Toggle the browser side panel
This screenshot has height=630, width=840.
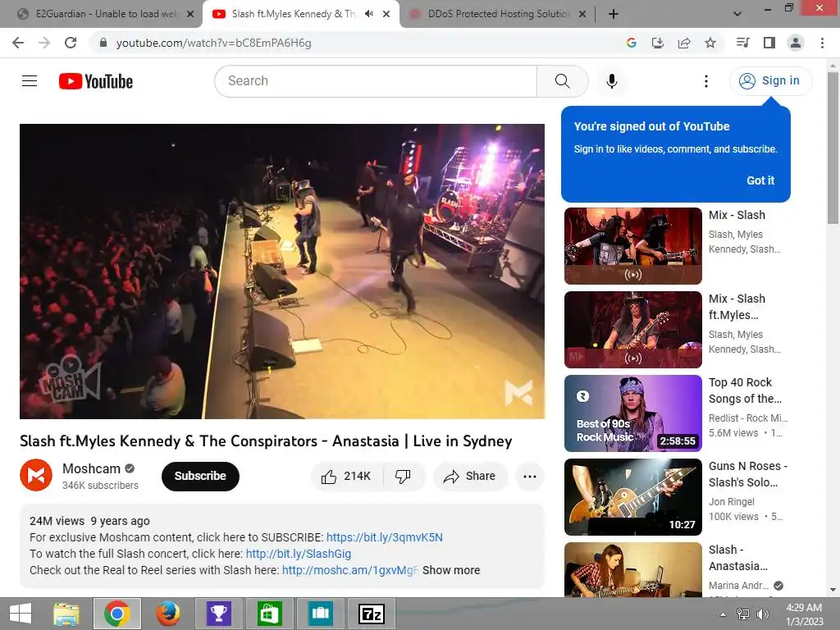click(x=769, y=43)
